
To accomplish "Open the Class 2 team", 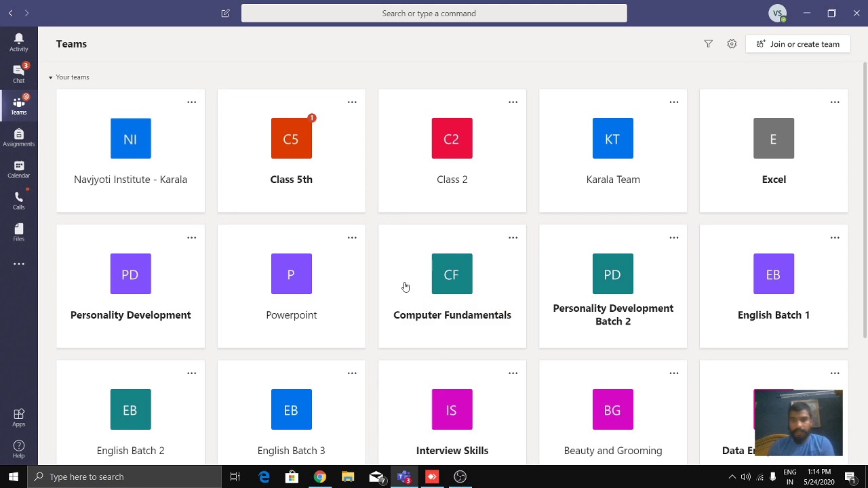I will pos(452,150).
